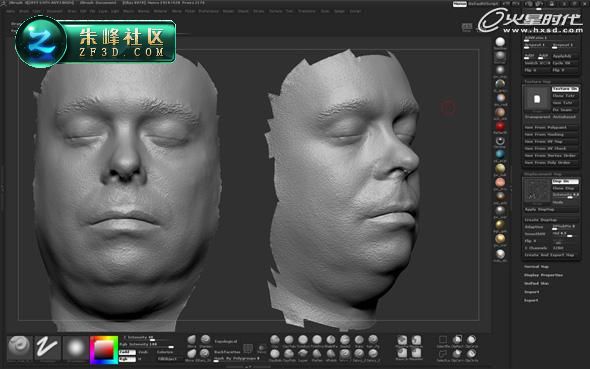This screenshot has width=590, height=369.
Task: Adjust the Rgb Intensity slider
Action: (x=146, y=344)
